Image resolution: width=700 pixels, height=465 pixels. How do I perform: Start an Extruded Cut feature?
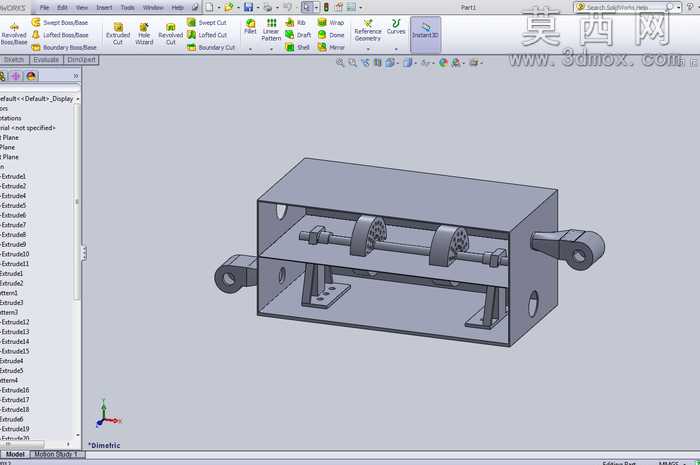coord(118,34)
